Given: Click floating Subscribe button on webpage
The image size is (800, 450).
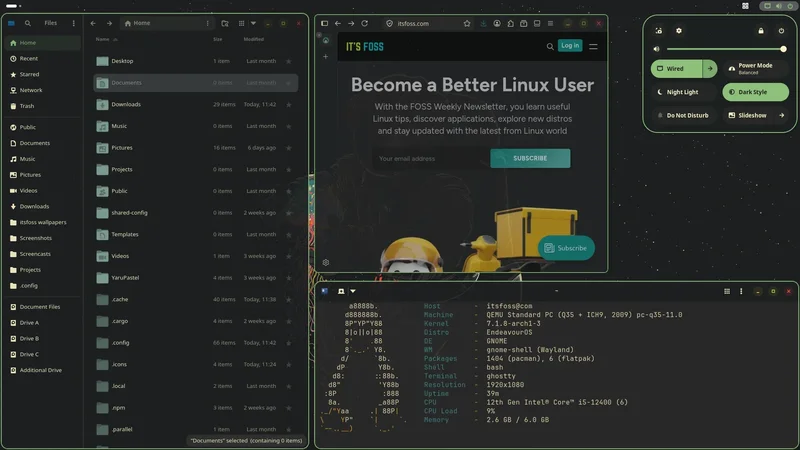Looking at the screenshot, I should pyautogui.click(x=566, y=248).
